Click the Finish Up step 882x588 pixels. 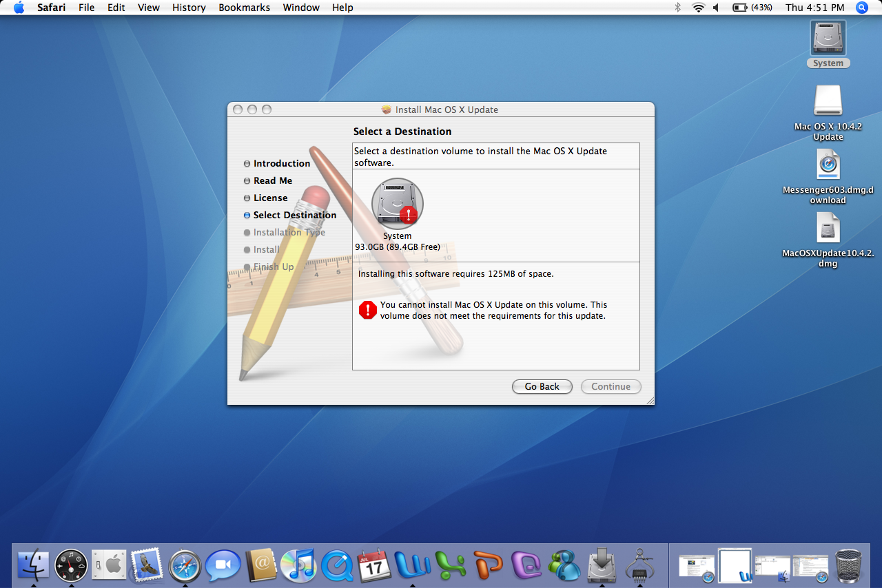click(269, 267)
